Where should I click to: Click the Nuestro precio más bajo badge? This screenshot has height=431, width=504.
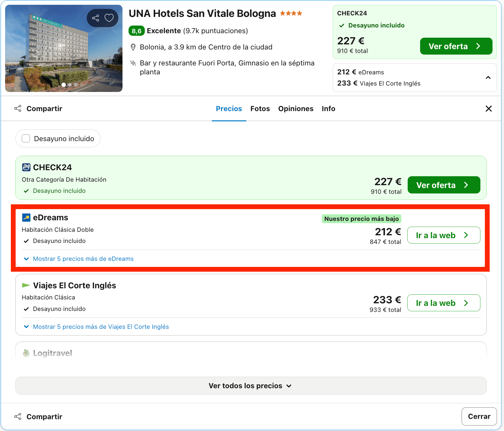[x=361, y=219]
